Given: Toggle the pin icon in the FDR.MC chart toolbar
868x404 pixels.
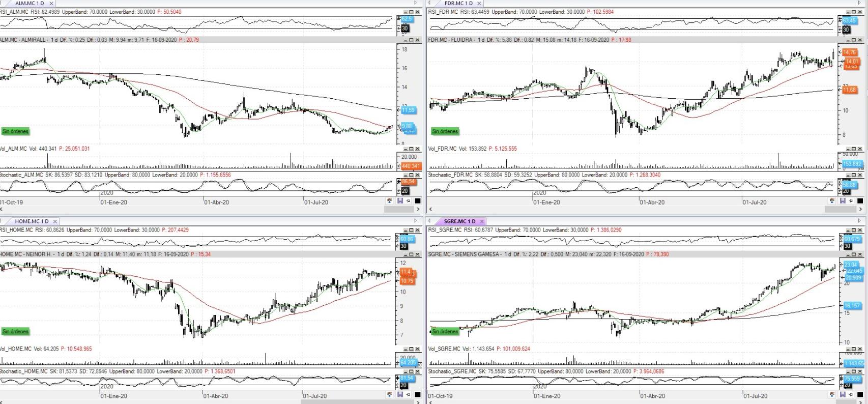Looking at the screenshot, I should pos(850,200).
